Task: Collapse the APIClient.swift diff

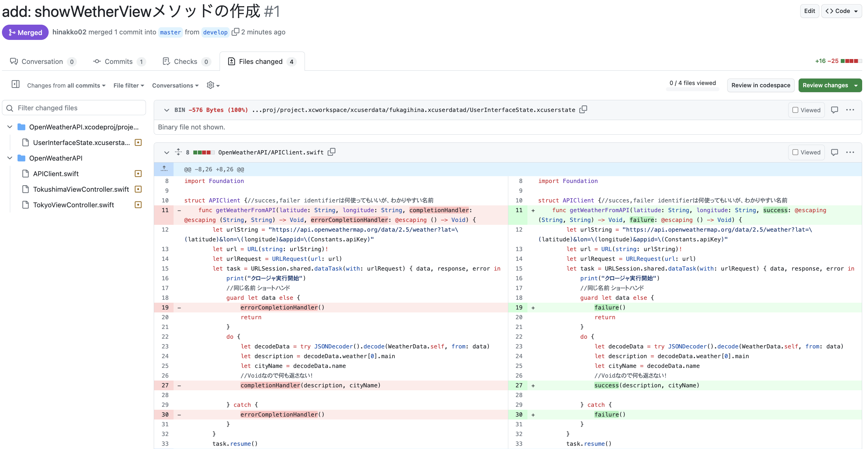Action: click(x=167, y=152)
